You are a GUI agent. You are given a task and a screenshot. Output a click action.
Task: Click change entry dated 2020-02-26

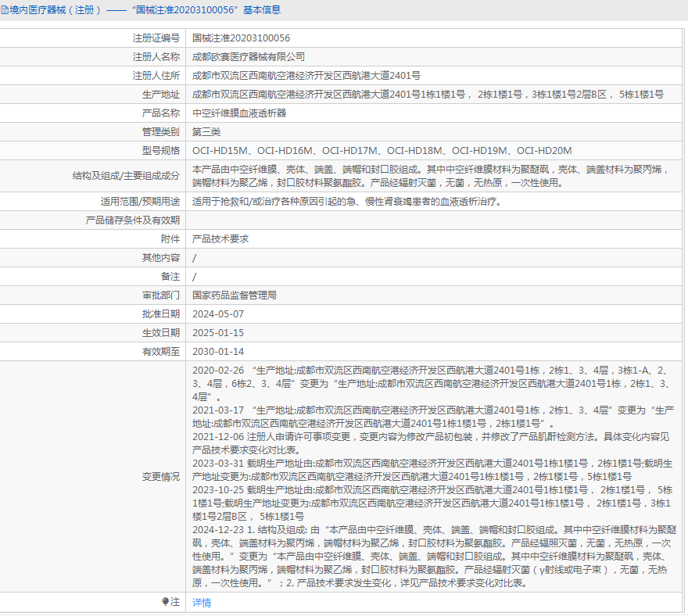(x=432, y=384)
